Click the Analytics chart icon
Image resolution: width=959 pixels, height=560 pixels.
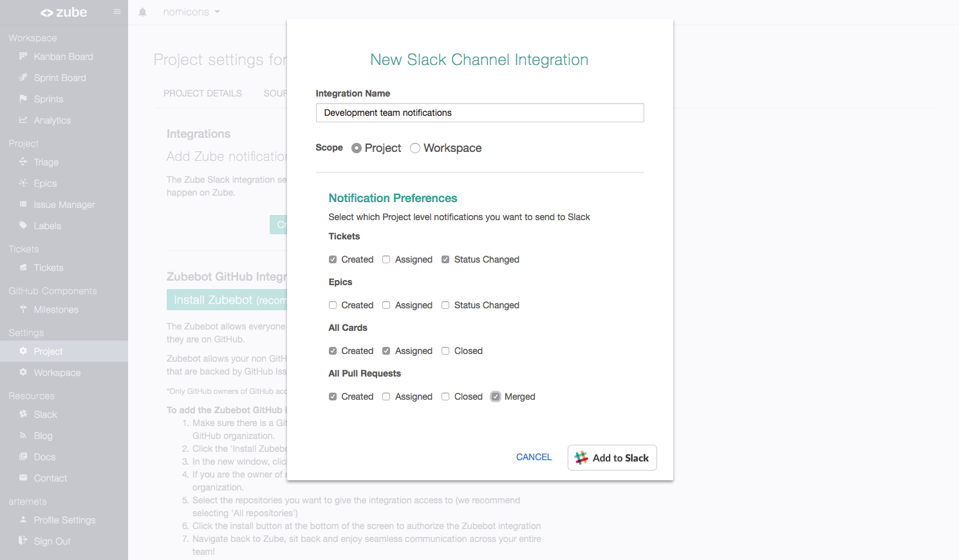pos(23,120)
